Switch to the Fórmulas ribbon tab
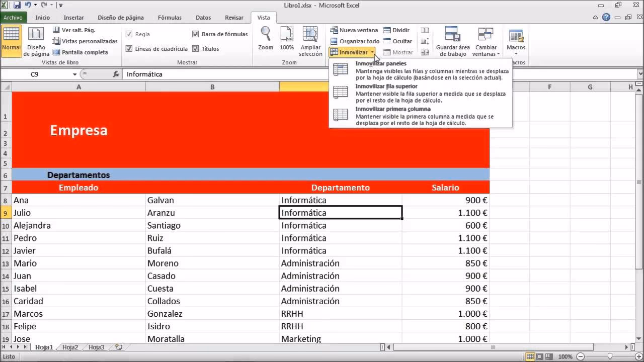644x362 pixels. point(170,17)
